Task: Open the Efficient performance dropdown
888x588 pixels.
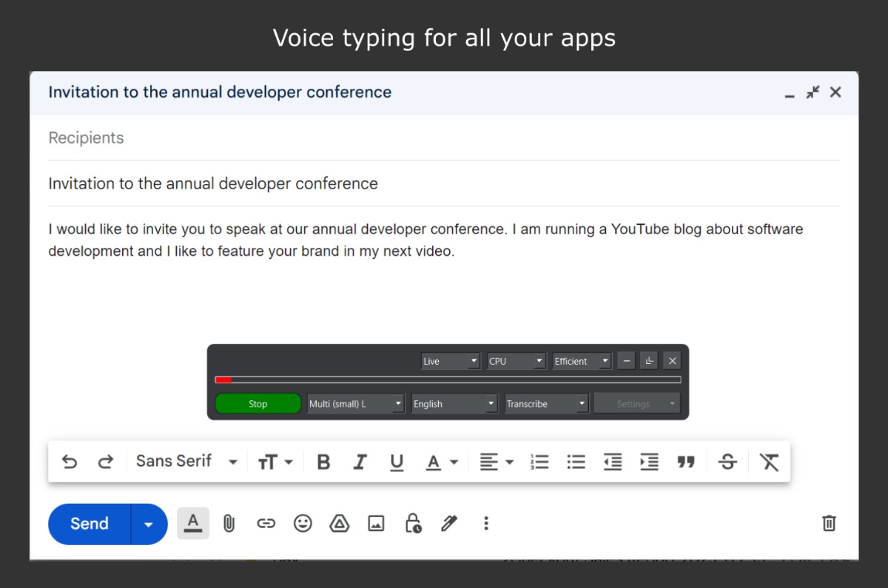Action: tap(582, 361)
